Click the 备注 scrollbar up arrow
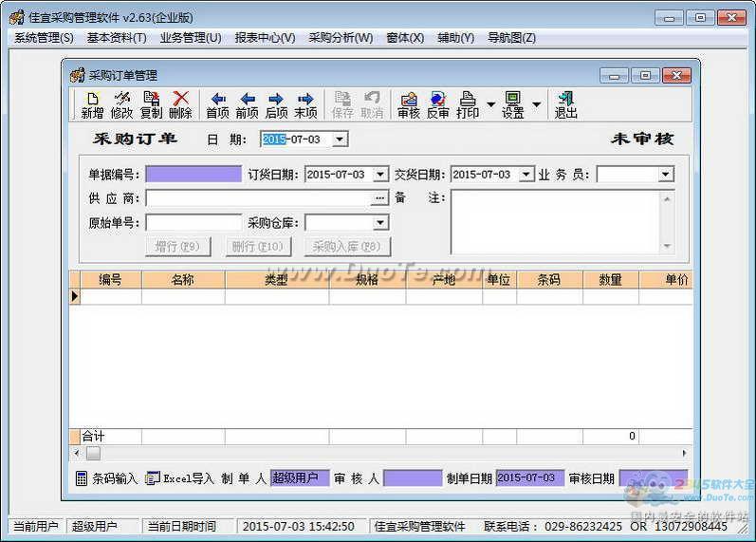The height and width of the screenshot is (542, 756). (667, 198)
